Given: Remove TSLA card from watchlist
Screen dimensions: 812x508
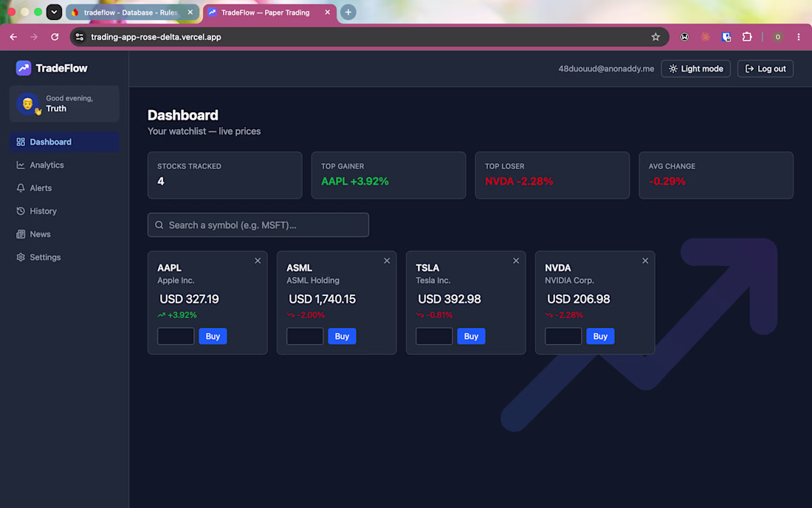Looking at the screenshot, I should click(516, 261).
